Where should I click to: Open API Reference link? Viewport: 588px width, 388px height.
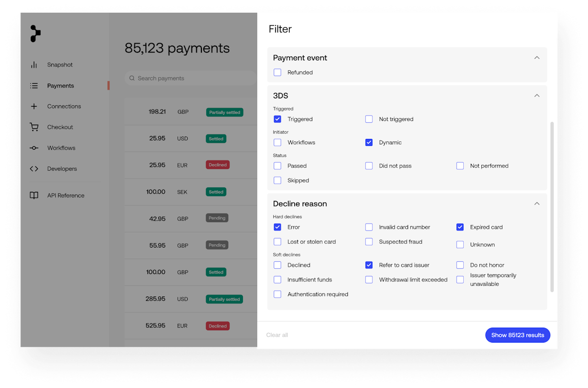(x=65, y=195)
